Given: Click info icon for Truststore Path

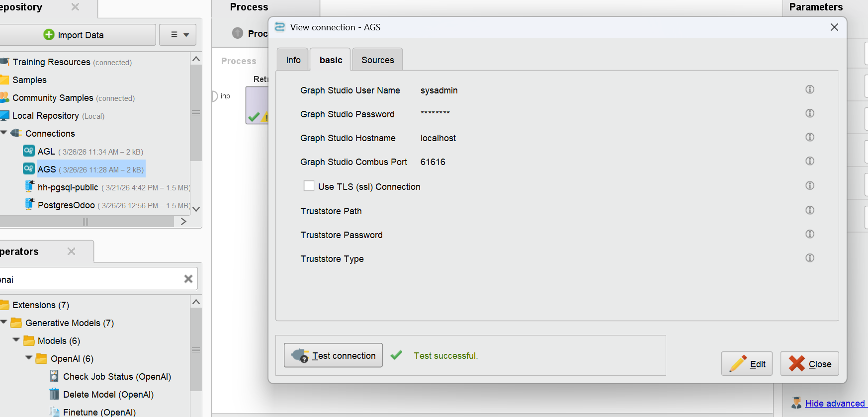Looking at the screenshot, I should pyautogui.click(x=810, y=210).
